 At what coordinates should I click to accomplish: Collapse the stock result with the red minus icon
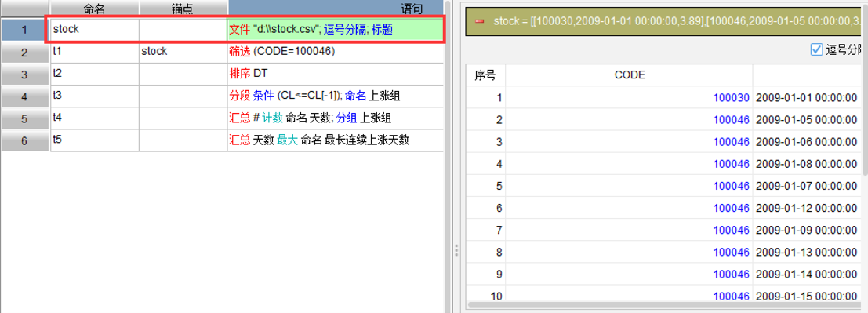[x=479, y=21]
